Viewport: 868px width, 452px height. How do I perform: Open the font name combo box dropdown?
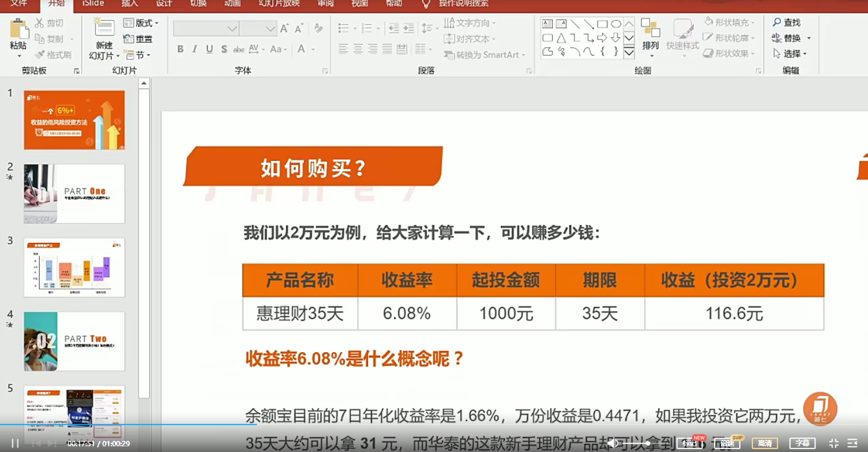click(232, 29)
